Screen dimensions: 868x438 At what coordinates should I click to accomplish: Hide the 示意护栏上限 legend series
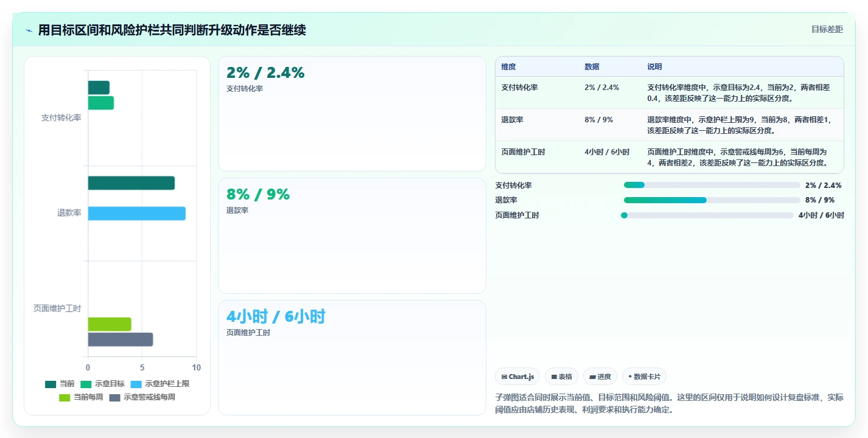[x=160, y=384]
